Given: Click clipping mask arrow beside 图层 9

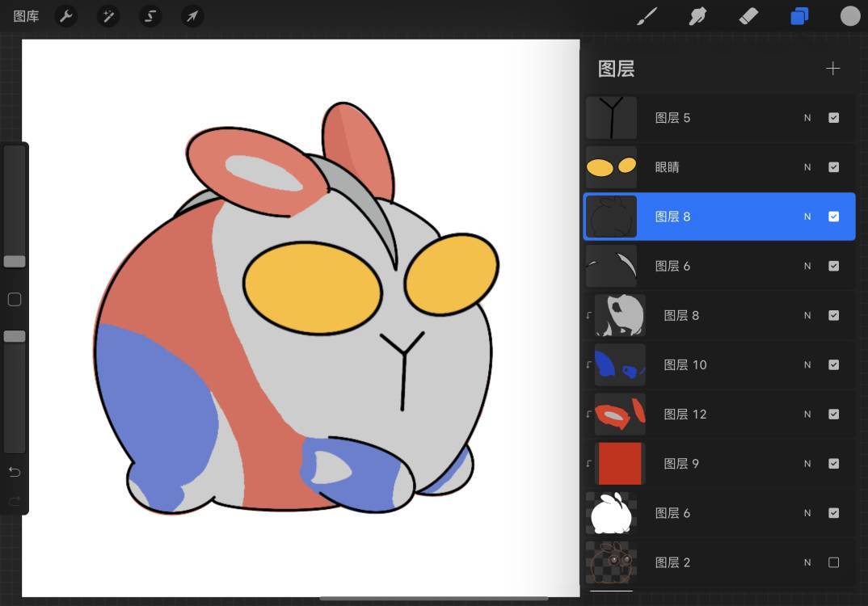Looking at the screenshot, I should (x=588, y=463).
